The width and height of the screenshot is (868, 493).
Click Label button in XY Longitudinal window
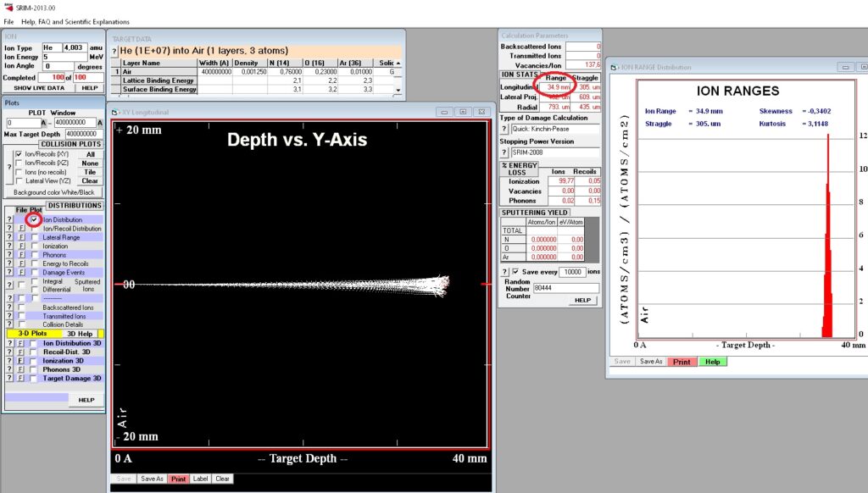tap(200, 479)
